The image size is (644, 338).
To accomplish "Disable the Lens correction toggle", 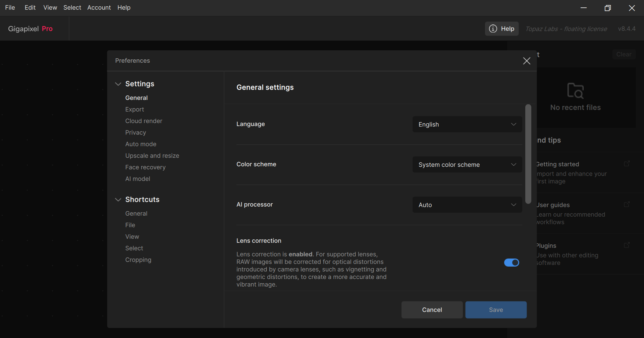I will [x=512, y=263].
